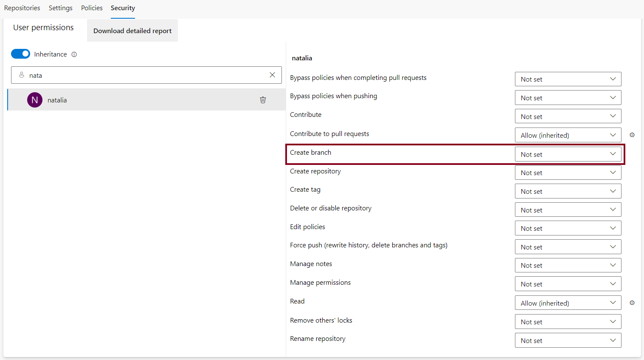Click into the user search field

[x=144, y=75]
